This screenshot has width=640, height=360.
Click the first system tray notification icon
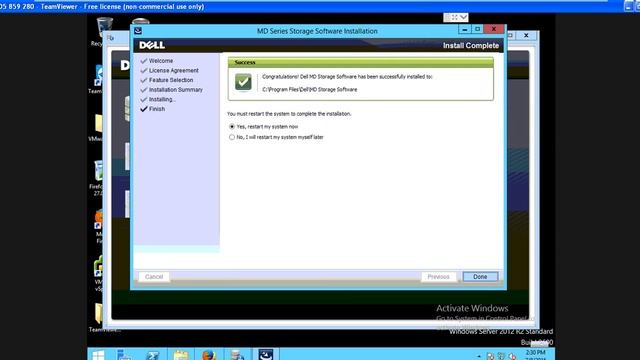click(490, 356)
